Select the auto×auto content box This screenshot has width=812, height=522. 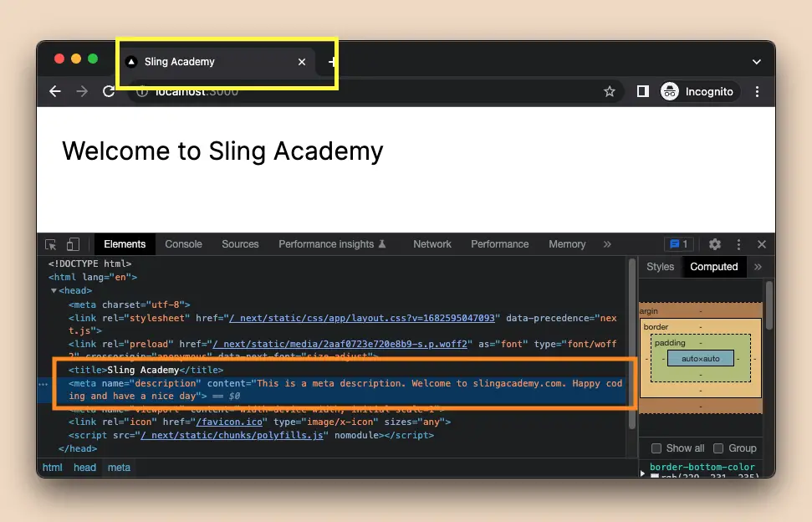pyautogui.click(x=701, y=358)
